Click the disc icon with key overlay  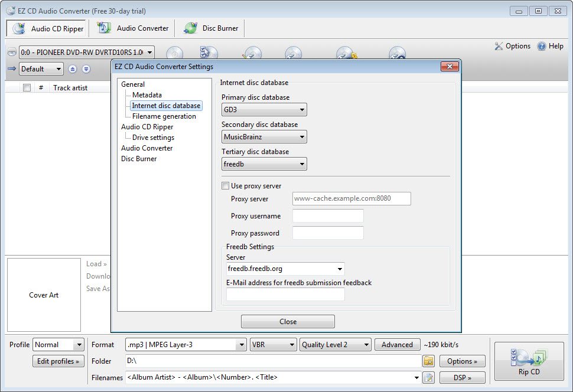point(346,53)
